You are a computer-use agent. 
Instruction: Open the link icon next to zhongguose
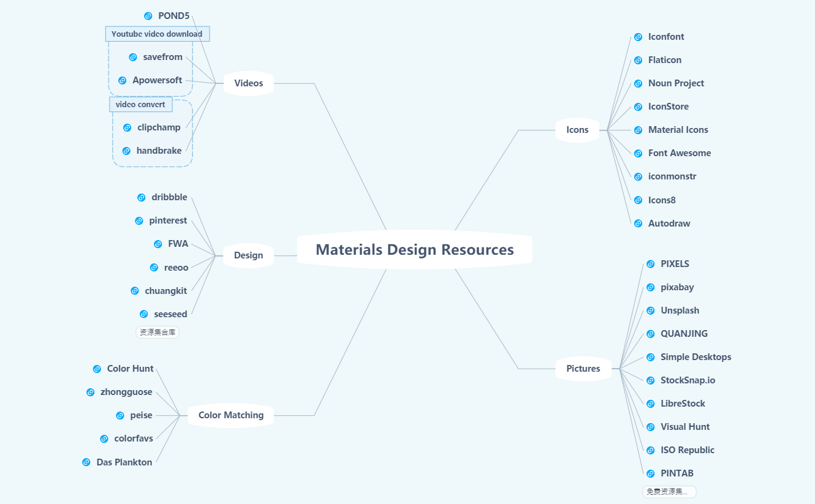(91, 392)
